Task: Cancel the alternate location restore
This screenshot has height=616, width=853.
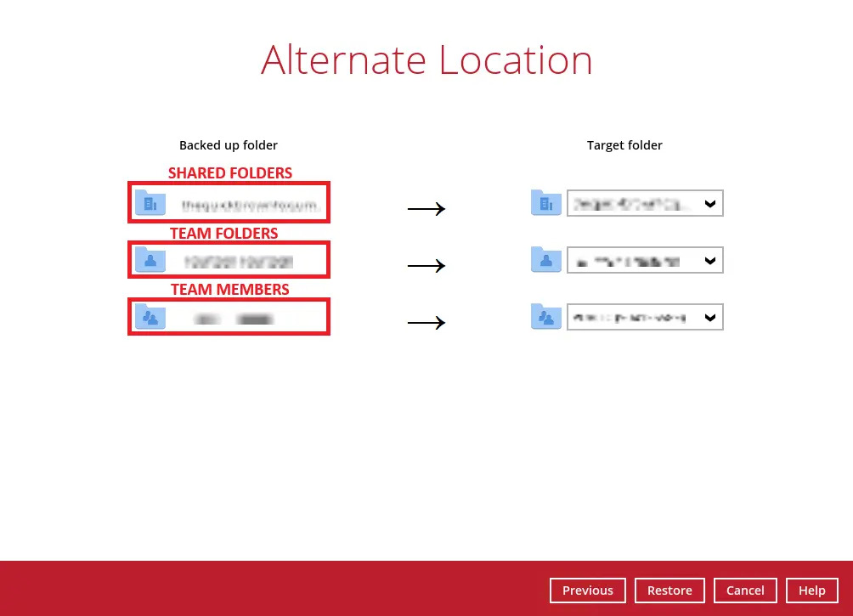Action: [x=745, y=591]
